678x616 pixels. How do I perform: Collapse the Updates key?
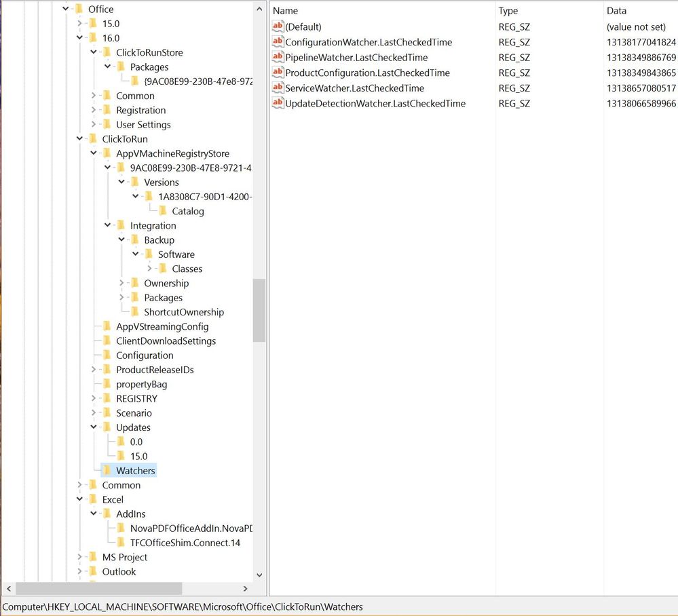point(94,427)
